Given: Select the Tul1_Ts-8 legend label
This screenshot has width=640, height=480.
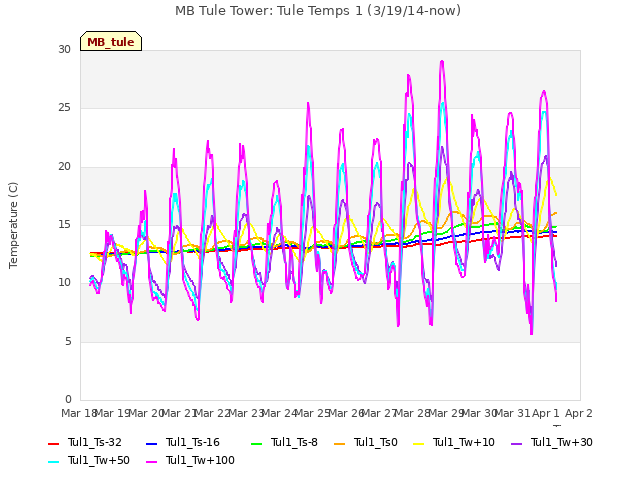Looking at the screenshot, I should coord(294,442).
